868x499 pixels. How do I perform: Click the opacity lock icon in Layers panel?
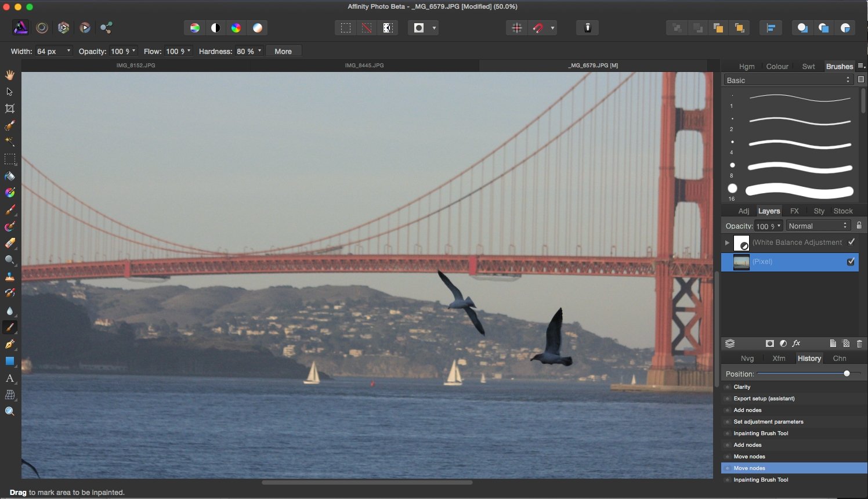point(859,225)
